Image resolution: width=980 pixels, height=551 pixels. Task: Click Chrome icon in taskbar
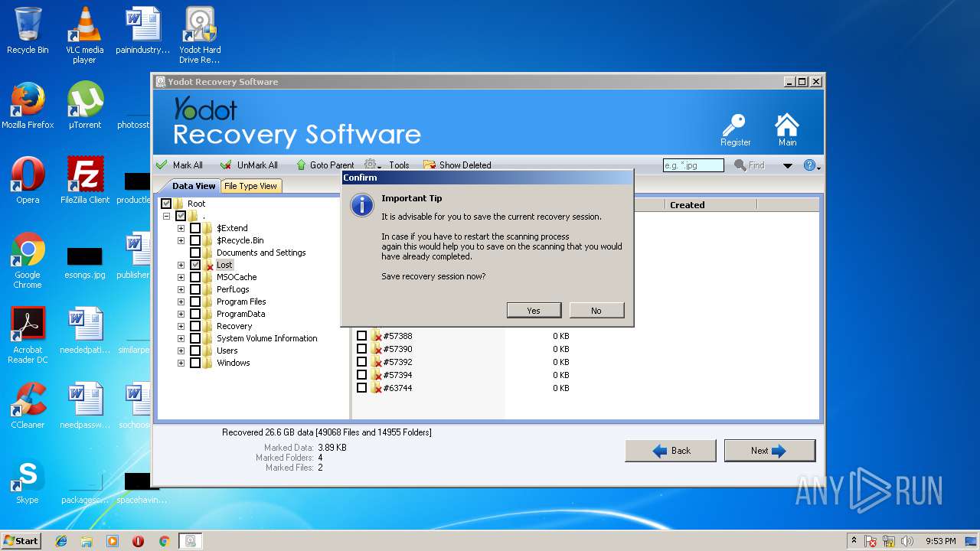164,541
